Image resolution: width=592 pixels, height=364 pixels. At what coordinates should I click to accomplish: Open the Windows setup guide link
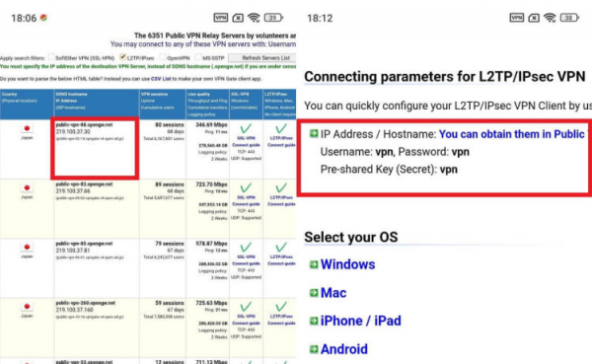click(347, 264)
